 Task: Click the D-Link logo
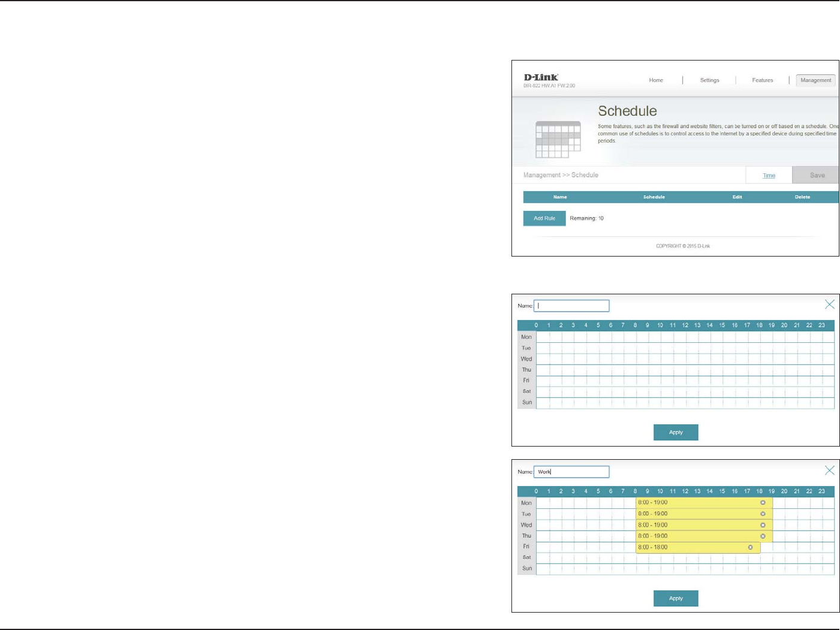541,77
